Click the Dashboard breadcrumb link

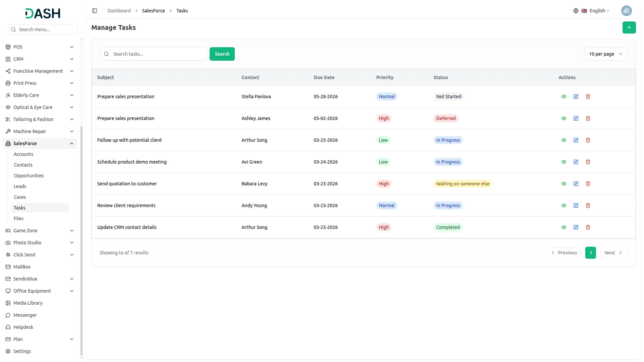click(119, 11)
